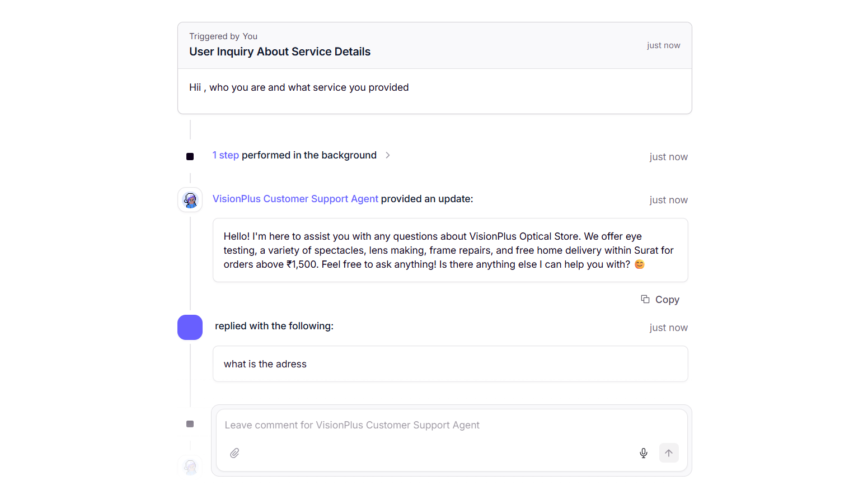Open VisionPlus Customer Support Agent link
This screenshot has width=868, height=485.
pos(295,199)
